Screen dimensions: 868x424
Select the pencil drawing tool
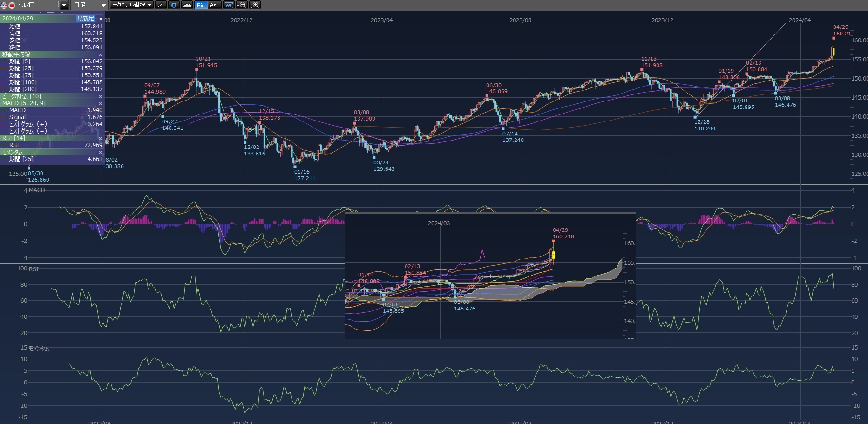[x=161, y=5]
